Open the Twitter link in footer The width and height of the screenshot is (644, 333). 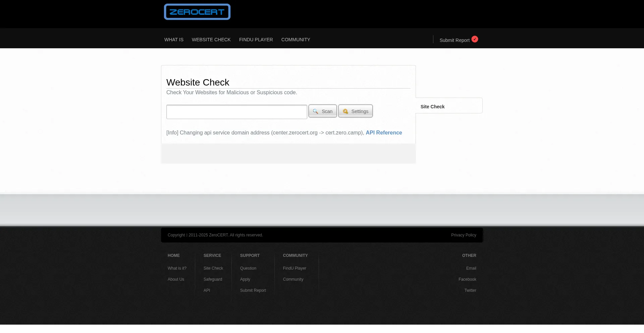coord(470,290)
